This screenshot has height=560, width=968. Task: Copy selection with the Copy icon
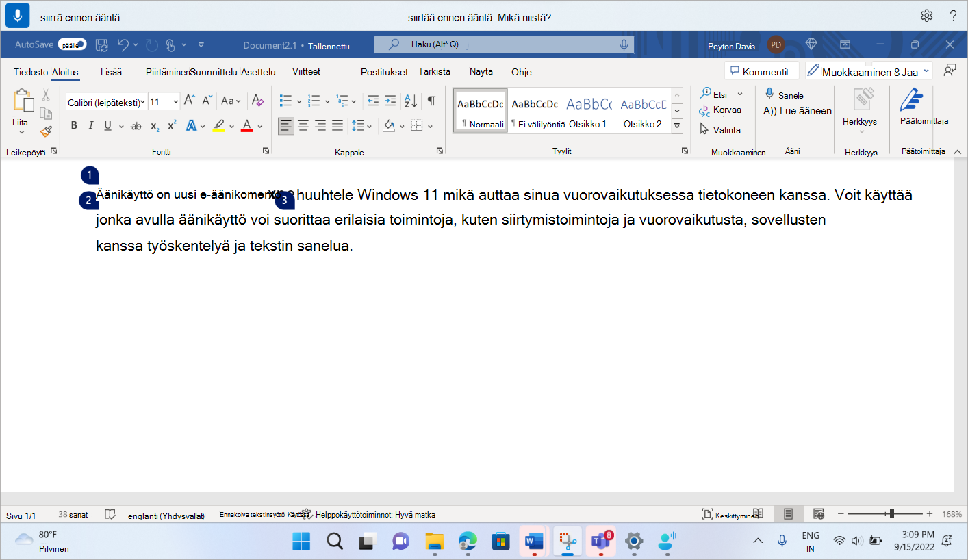(x=46, y=113)
